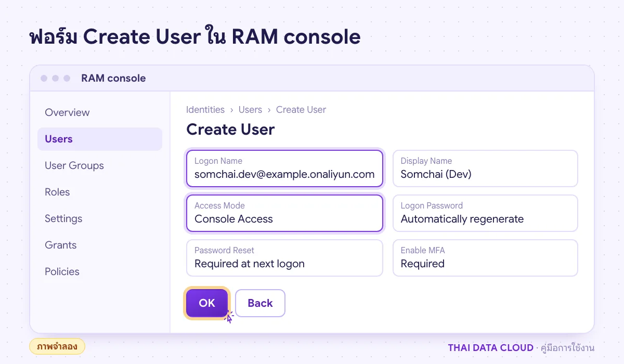Open the Logon Password field

point(485,213)
